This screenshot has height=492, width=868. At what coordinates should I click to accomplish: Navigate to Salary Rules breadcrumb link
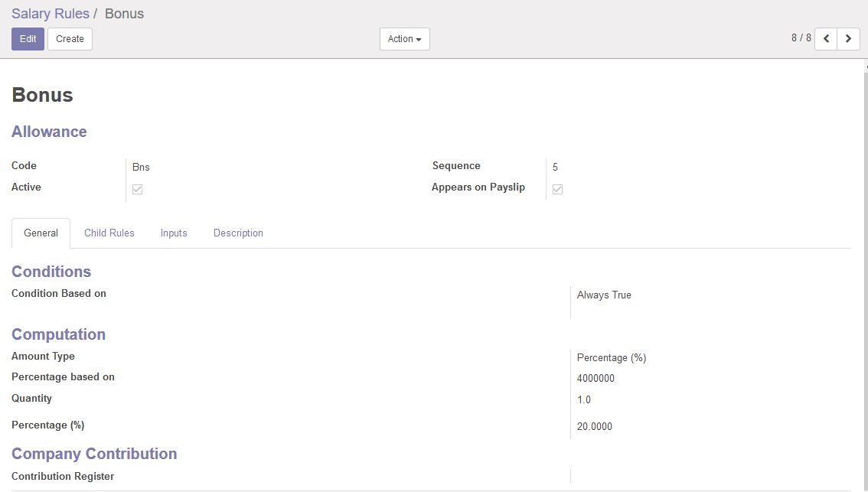point(50,14)
